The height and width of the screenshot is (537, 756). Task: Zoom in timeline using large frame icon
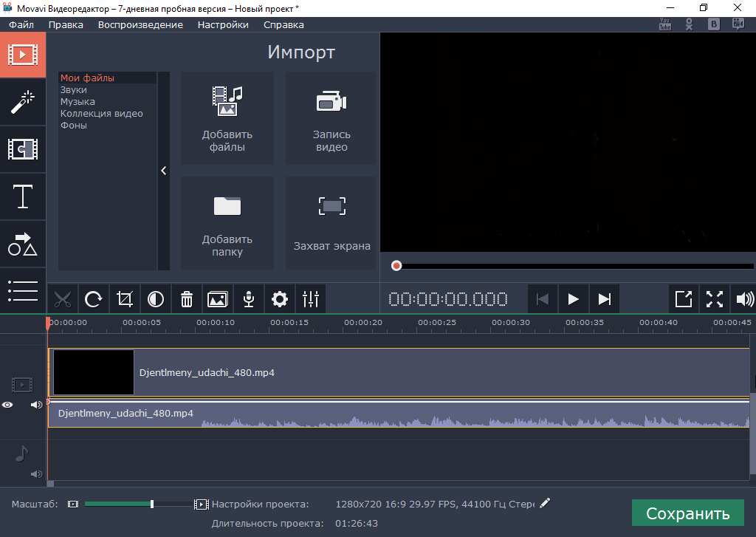(201, 504)
